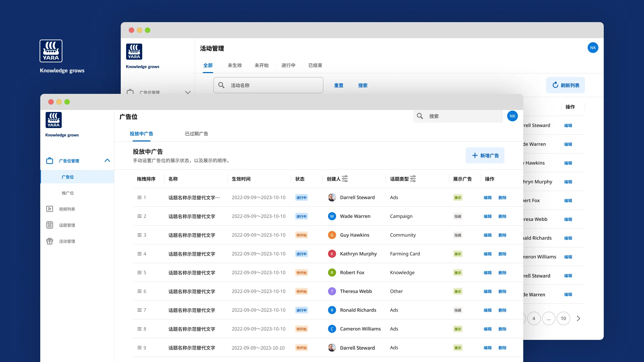Open the 进行中 tab in 活动管理
The width and height of the screenshot is (644, 362).
[288, 65]
